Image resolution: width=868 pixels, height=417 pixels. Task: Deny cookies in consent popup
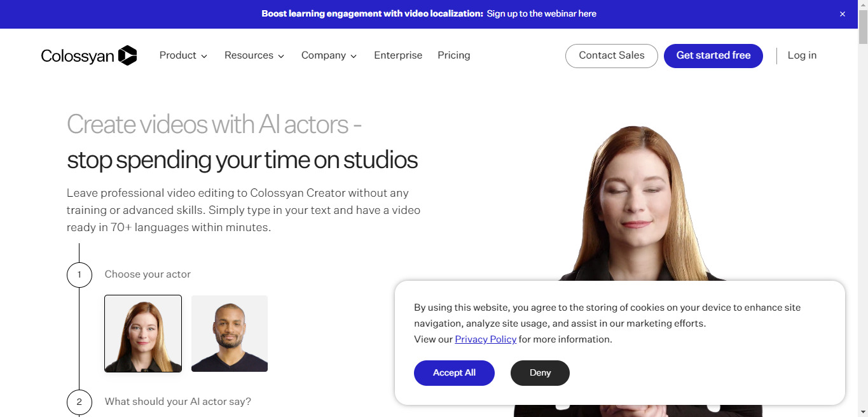540,373
